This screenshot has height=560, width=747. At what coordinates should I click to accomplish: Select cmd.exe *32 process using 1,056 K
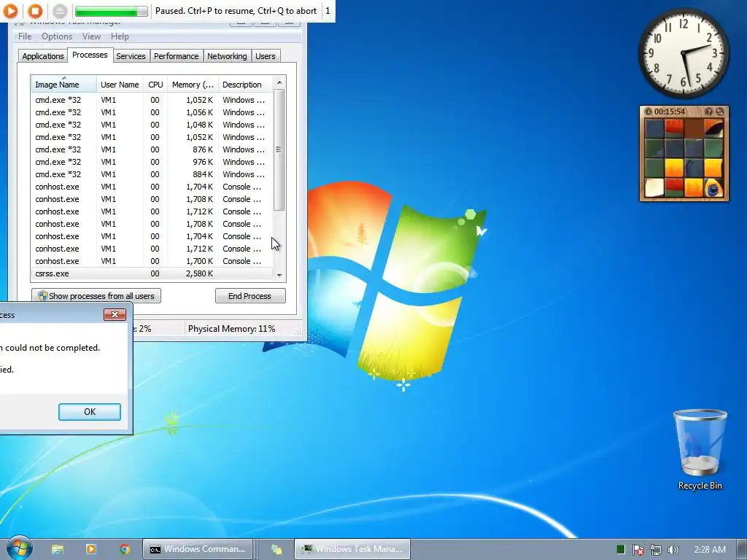[x=152, y=112]
